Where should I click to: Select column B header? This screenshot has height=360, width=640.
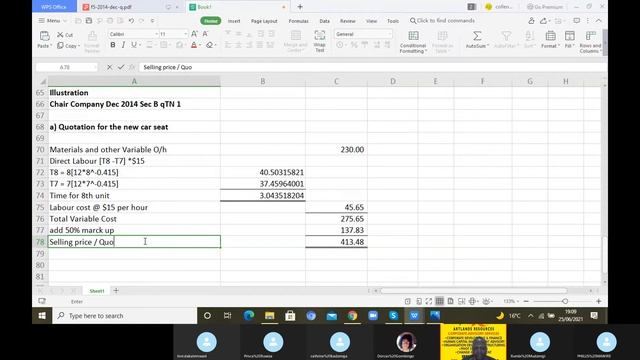[x=263, y=81]
